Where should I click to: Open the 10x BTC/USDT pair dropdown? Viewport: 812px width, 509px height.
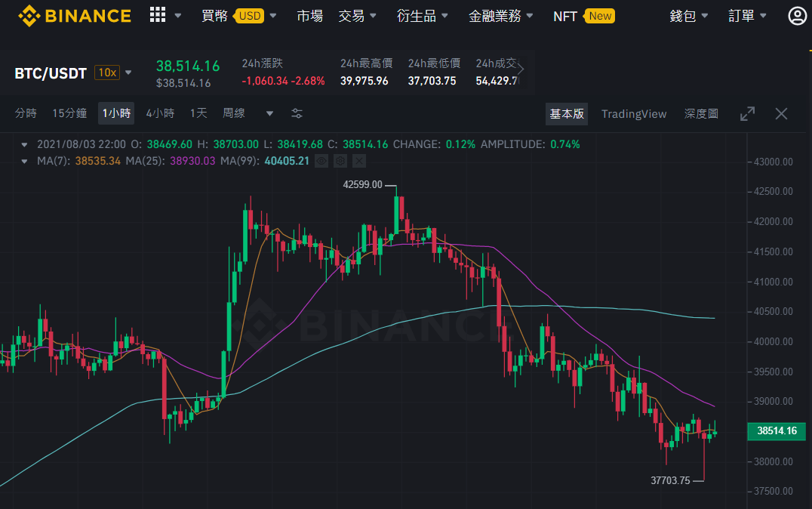(128, 72)
